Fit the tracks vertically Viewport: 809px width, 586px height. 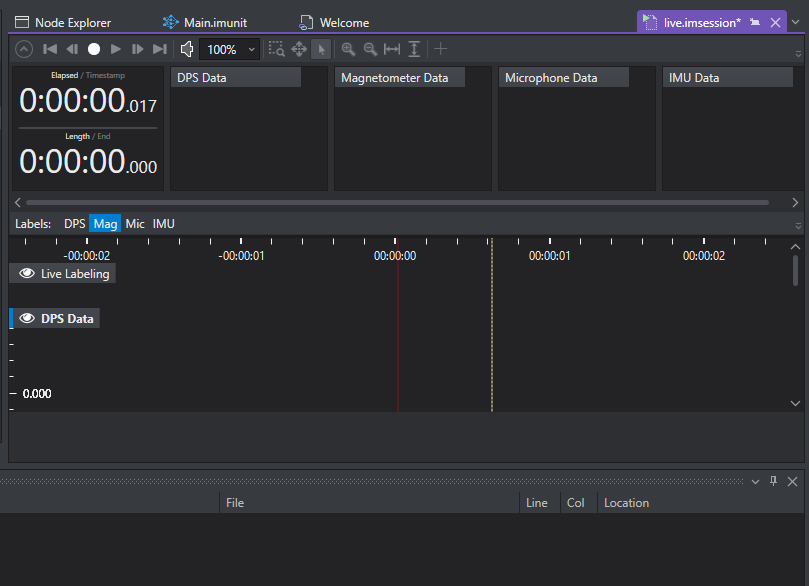414,49
